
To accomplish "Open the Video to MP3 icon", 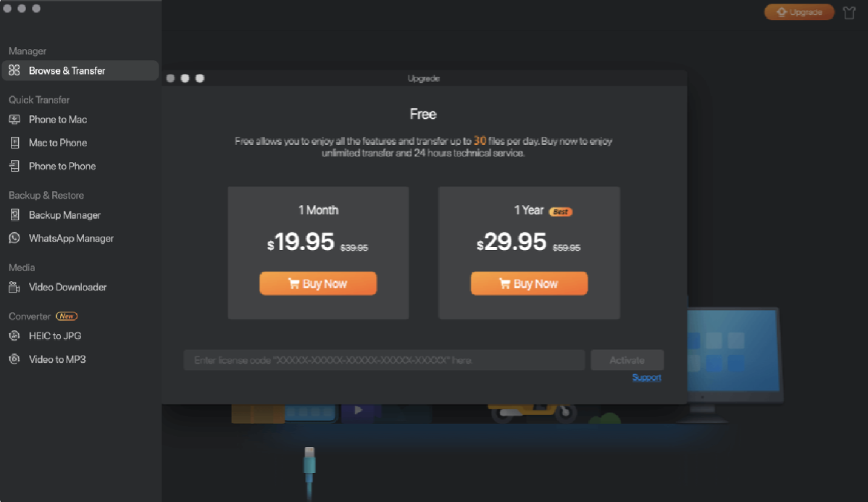I will pyautogui.click(x=14, y=359).
